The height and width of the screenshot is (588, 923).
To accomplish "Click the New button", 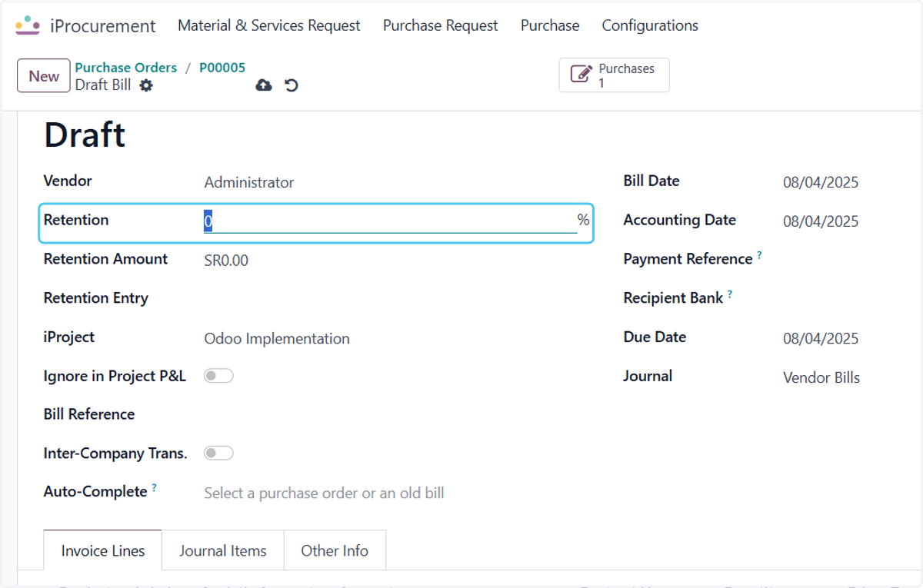I will (x=44, y=76).
